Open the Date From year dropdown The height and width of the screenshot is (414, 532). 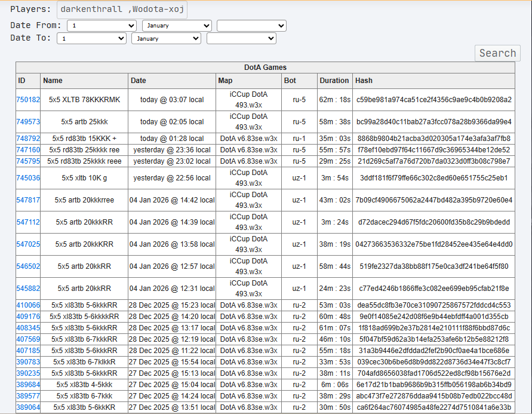click(251, 26)
